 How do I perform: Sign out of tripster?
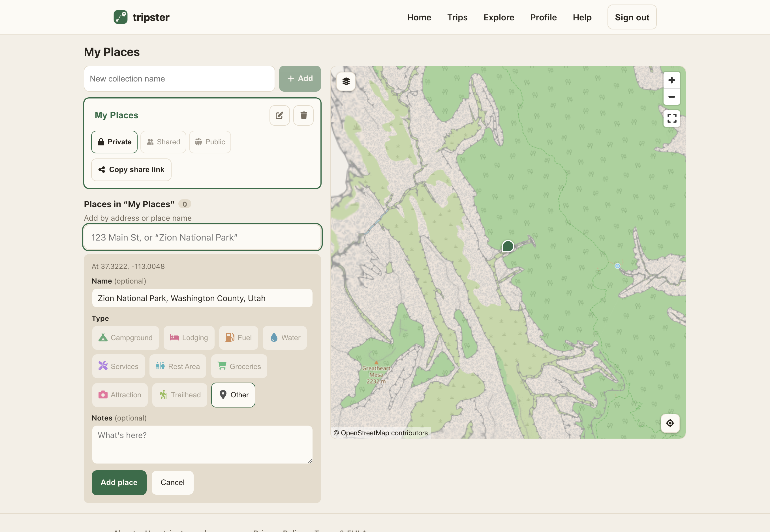[632, 17]
